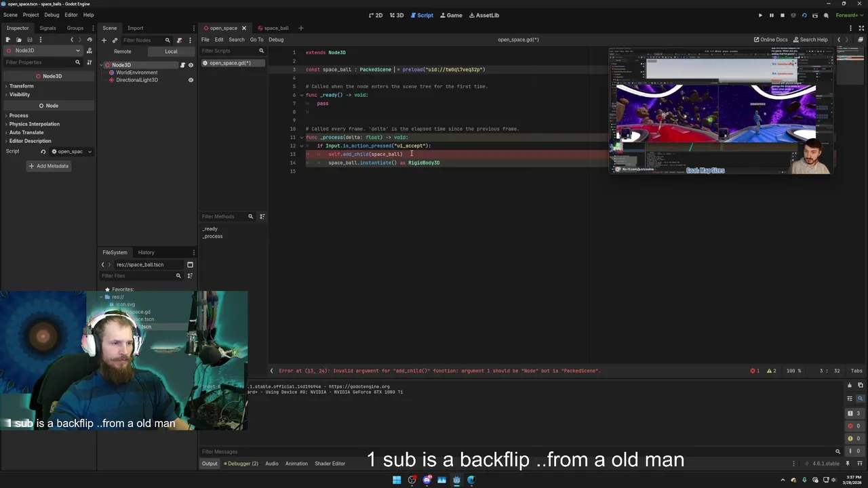The width and height of the screenshot is (868, 488).
Task: Run the project with the play icon
Action: pyautogui.click(x=760, y=15)
